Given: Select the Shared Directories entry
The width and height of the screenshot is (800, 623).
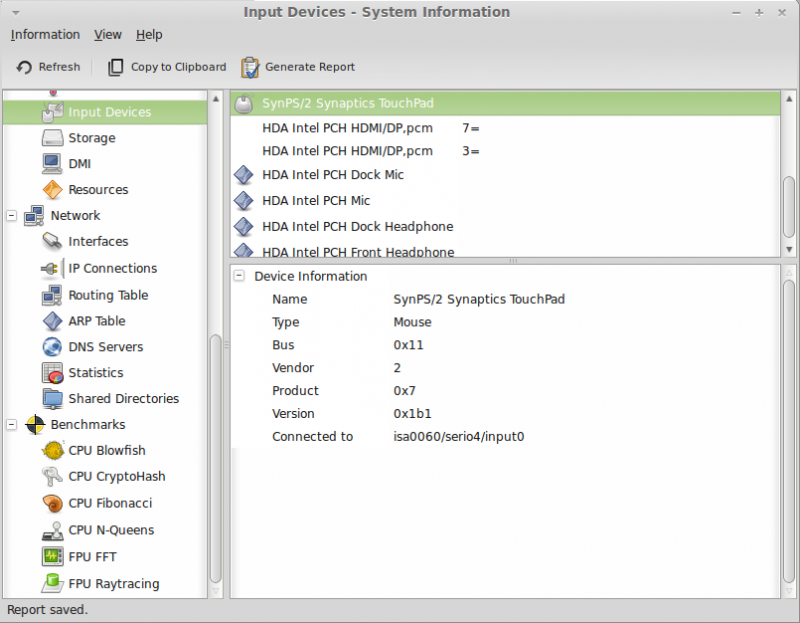Looking at the screenshot, I should click(x=123, y=398).
